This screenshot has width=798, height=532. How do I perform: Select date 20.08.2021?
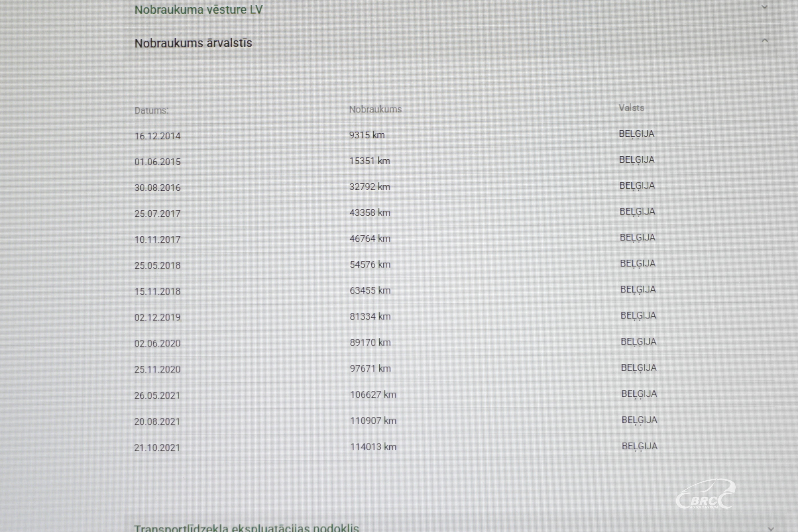click(x=157, y=421)
